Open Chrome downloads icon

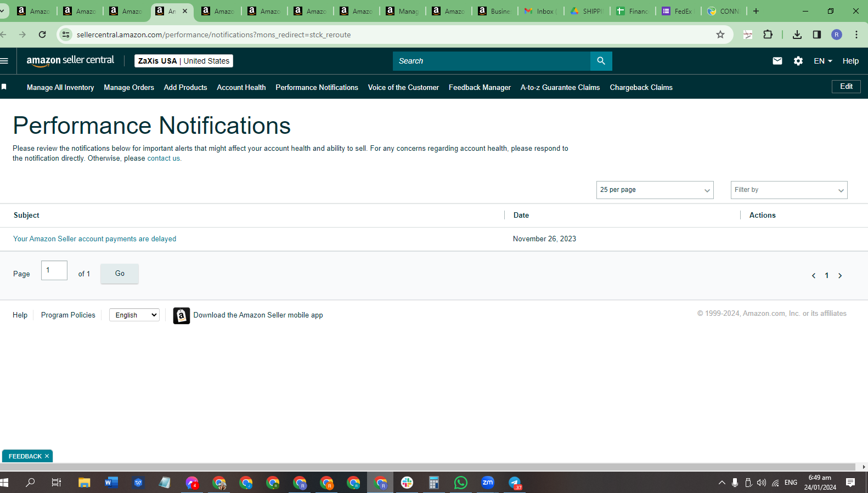pos(797,35)
